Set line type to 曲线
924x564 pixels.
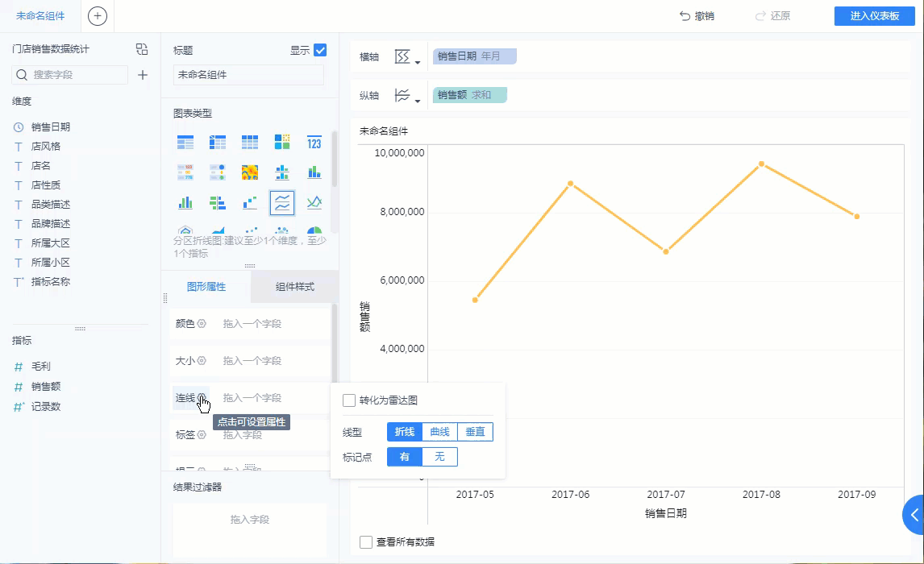440,432
